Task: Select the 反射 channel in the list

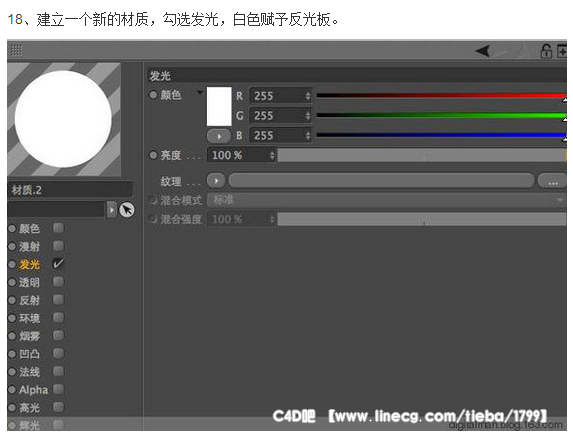Action: [29, 300]
